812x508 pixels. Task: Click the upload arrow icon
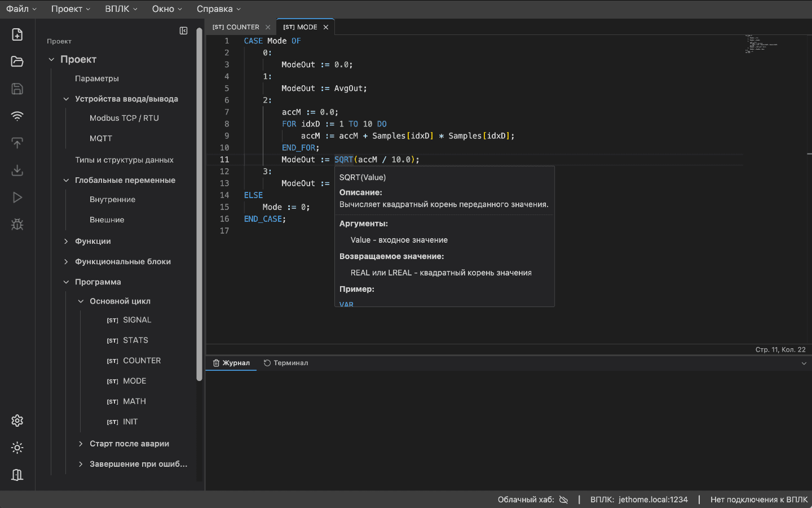coord(17,143)
